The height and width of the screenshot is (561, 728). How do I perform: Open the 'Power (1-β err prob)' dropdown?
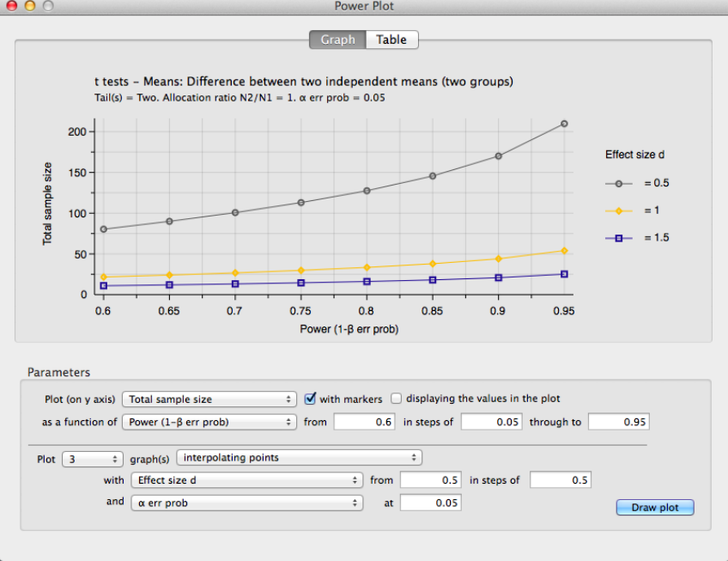[x=209, y=422]
